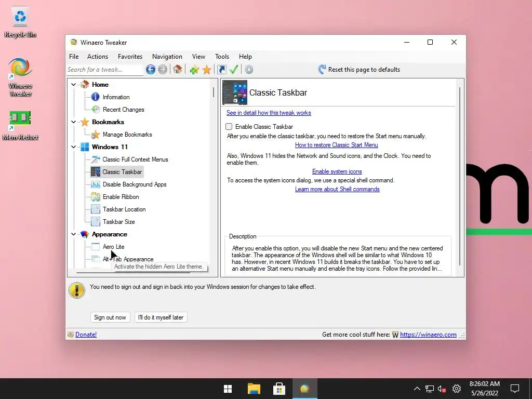Click the Enable system icons link
The width and height of the screenshot is (532, 399).
tap(337, 171)
